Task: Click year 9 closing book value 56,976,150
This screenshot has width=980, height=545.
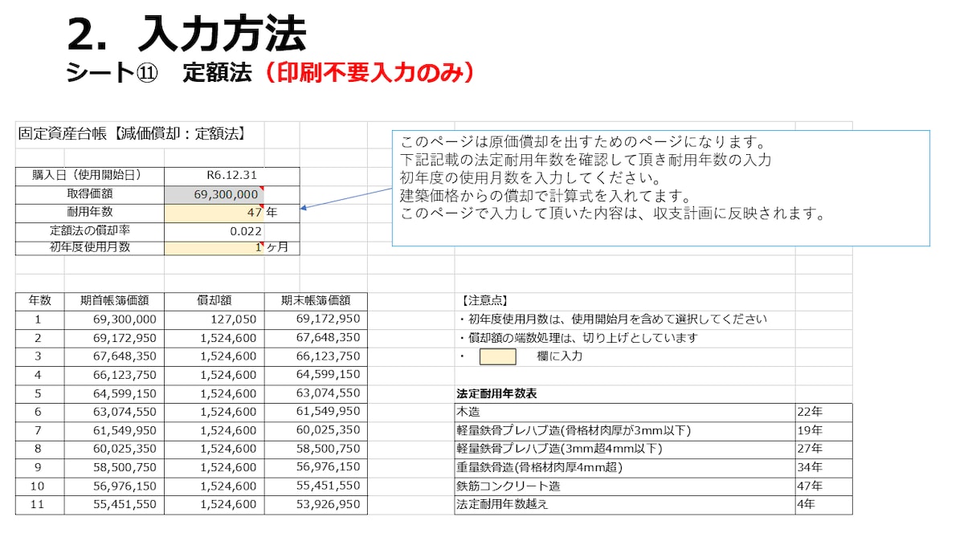Action: (x=316, y=467)
